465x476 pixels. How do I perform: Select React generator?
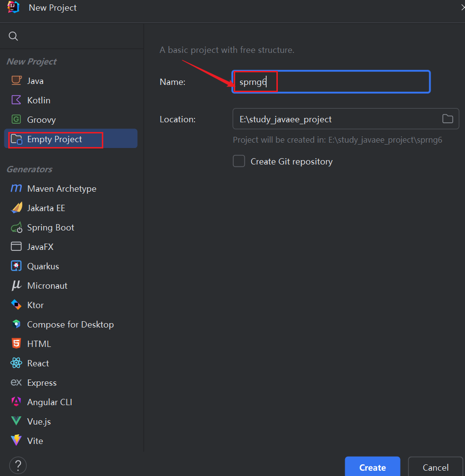click(71, 363)
